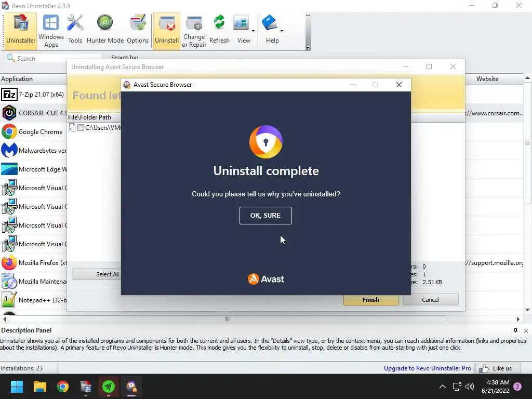Click the vertical scrollbar down arrow
The width and height of the screenshot is (532, 399).
click(528, 310)
